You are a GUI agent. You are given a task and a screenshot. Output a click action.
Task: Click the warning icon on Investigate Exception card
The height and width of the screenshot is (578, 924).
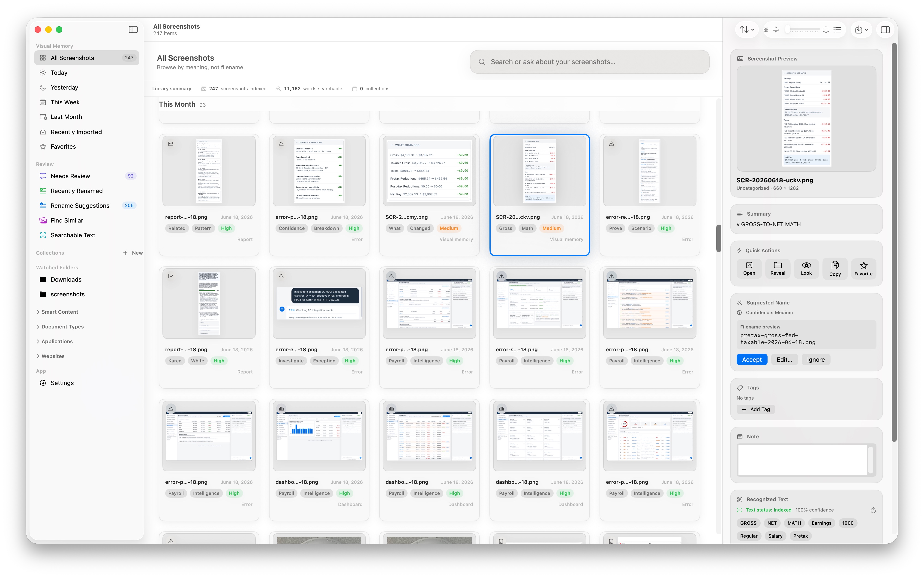pyautogui.click(x=281, y=276)
